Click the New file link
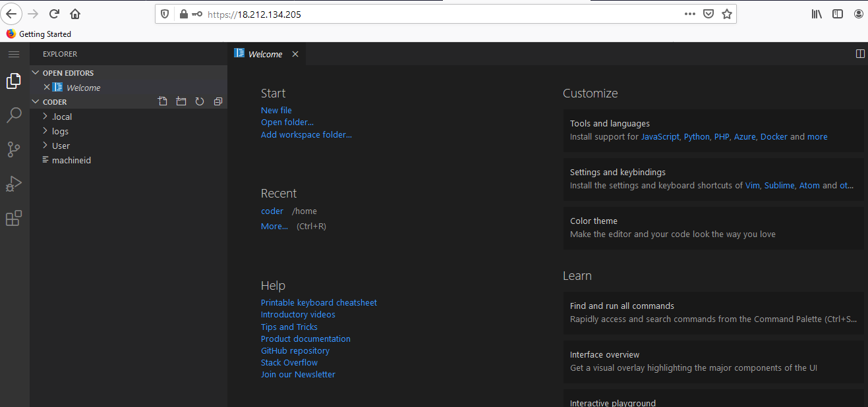Screen dimensions: 868x407 pyautogui.click(x=276, y=110)
